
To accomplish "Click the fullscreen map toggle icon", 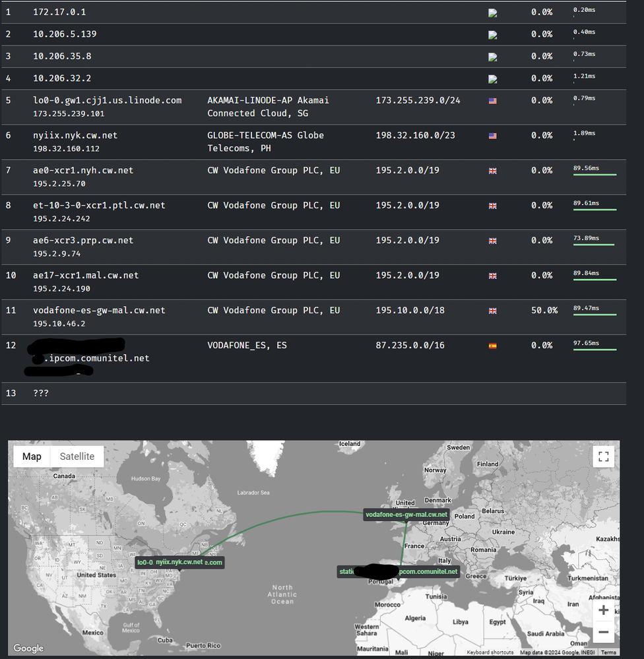I will [603, 456].
